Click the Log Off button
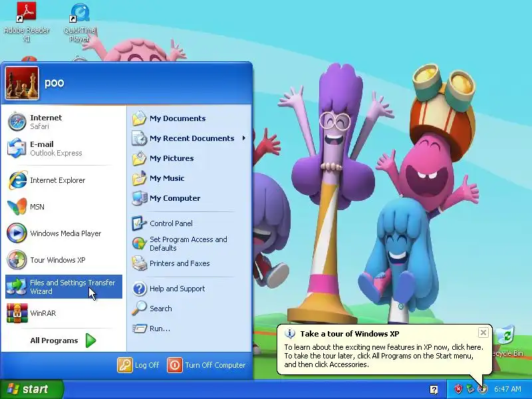 click(138, 365)
